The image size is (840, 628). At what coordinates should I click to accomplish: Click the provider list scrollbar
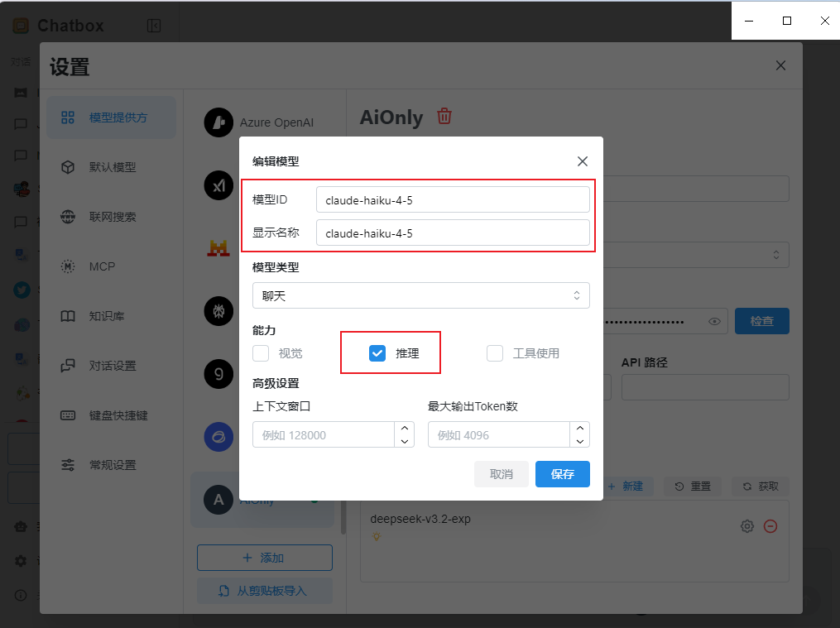[343, 517]
